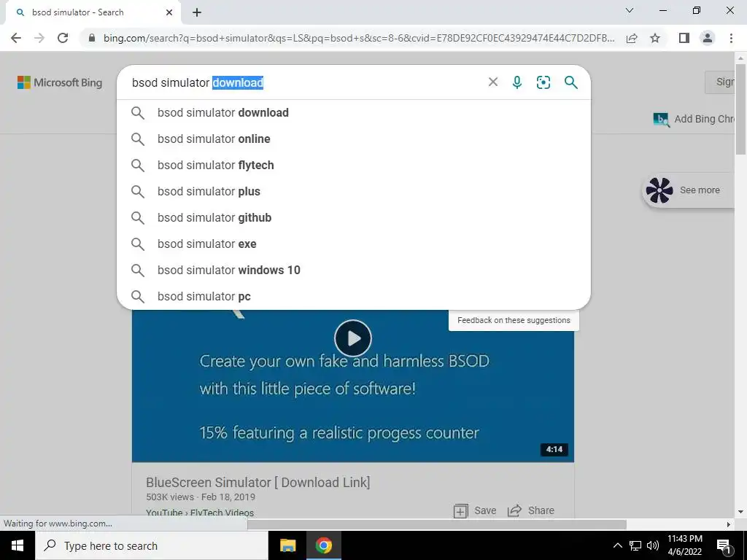Open new tab with plus button

point(197,12)
